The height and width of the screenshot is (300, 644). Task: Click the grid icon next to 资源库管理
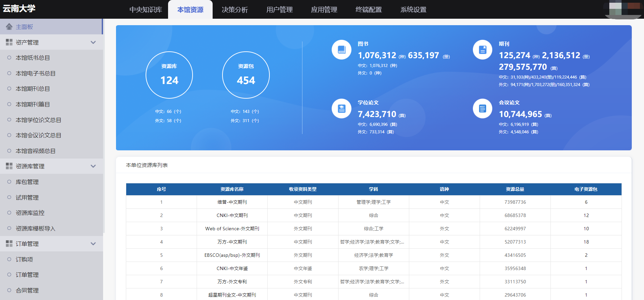pos(9,166)
